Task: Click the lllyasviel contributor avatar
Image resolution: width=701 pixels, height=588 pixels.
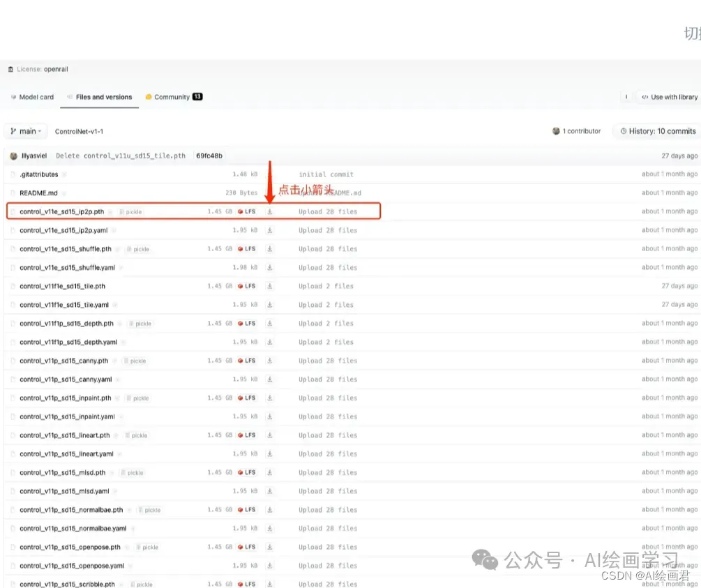Action: 13,156
